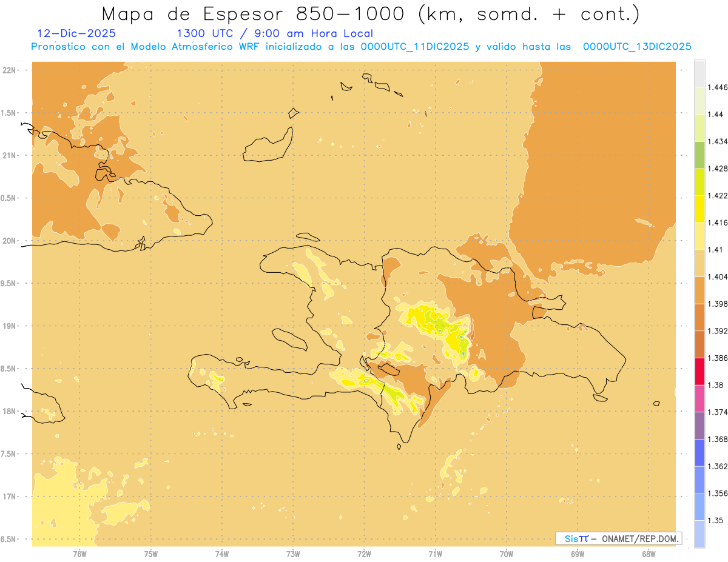Viewport: 728px width, 562px height.
Task: Click the "19N" latitude label
Action: 10,326
